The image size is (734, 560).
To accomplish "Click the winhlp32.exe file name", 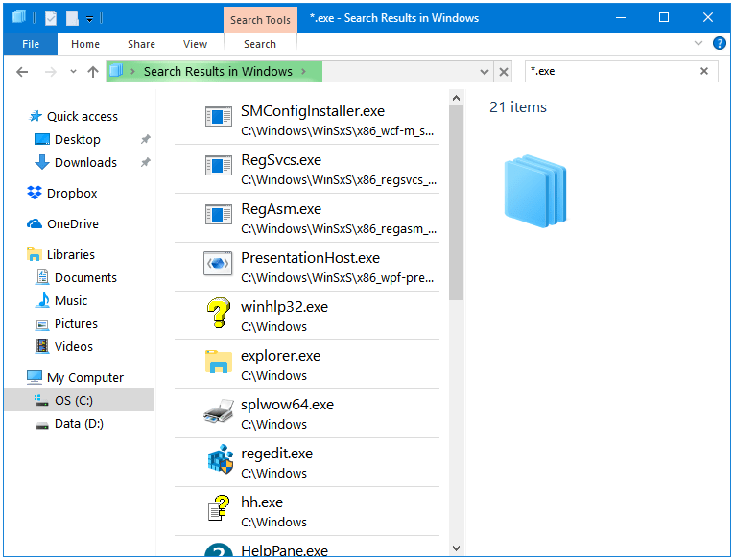I will click(284, 307).
